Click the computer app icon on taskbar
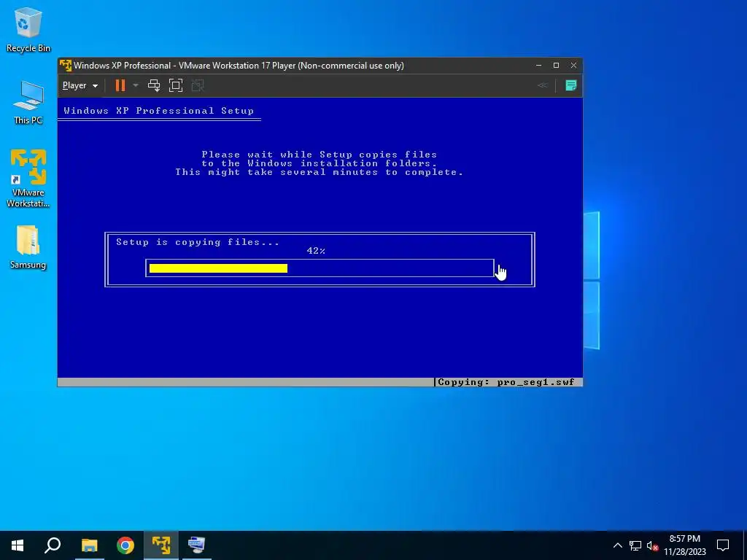The width and height of the screenshot is (747, 560). [197, 545]
